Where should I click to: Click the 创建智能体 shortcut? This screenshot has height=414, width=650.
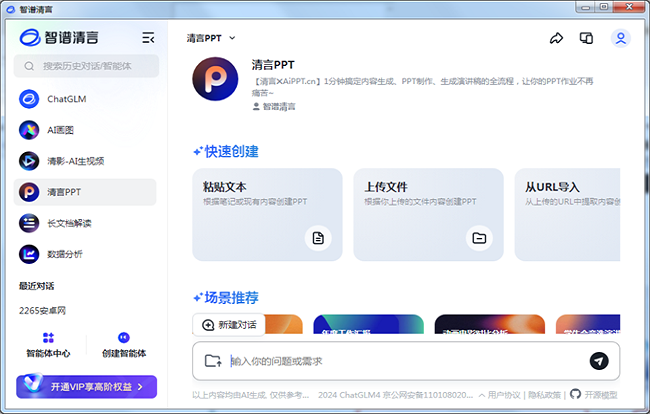124,345
